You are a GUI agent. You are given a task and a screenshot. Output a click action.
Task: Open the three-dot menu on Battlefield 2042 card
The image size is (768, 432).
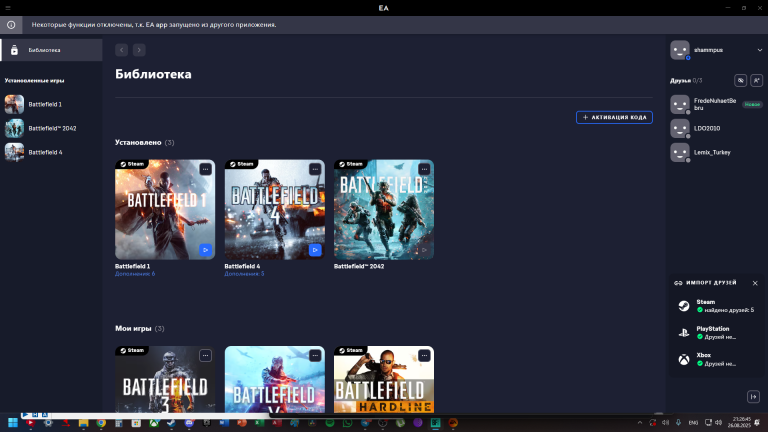click(424, 169)
